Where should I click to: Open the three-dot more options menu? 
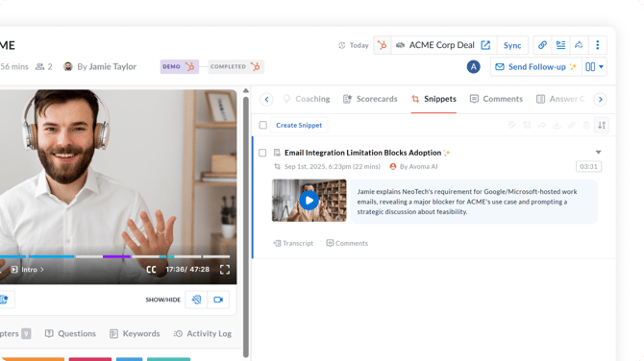pos(598,45)
